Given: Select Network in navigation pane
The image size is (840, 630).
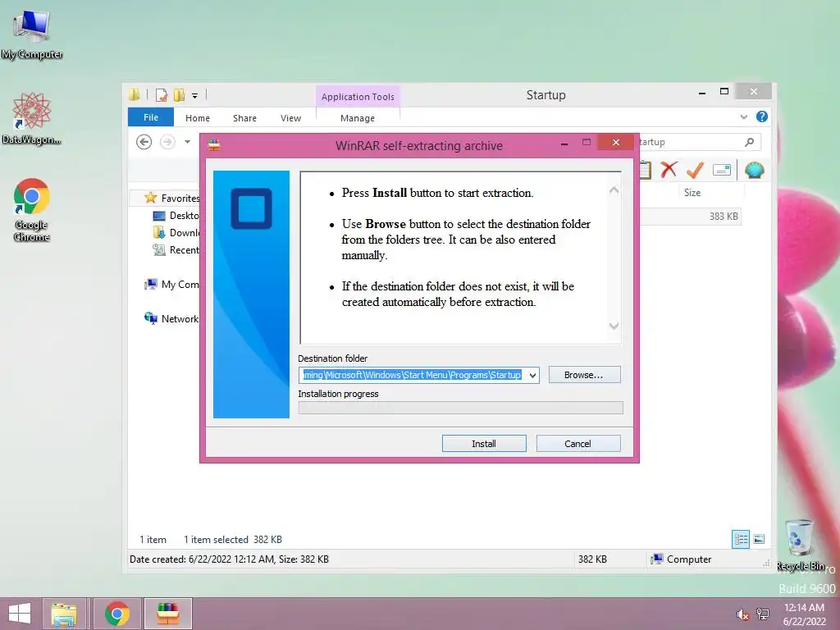Looking at the screenshot, I should point(171,319).
